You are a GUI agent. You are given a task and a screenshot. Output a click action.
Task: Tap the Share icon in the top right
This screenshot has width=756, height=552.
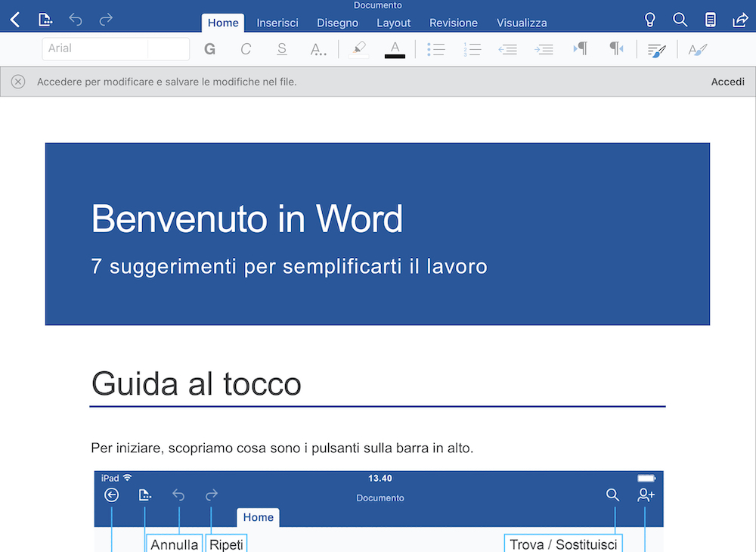coord(740,20)
